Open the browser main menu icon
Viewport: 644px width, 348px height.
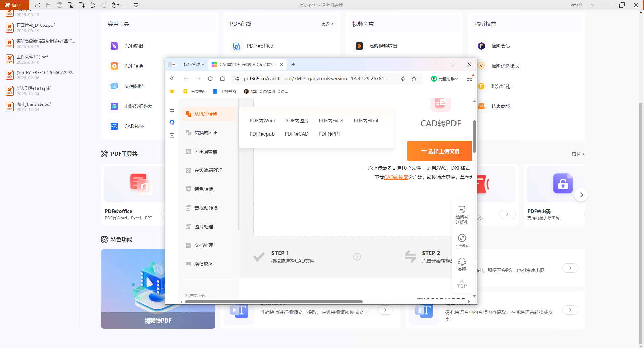coord(470,79)
